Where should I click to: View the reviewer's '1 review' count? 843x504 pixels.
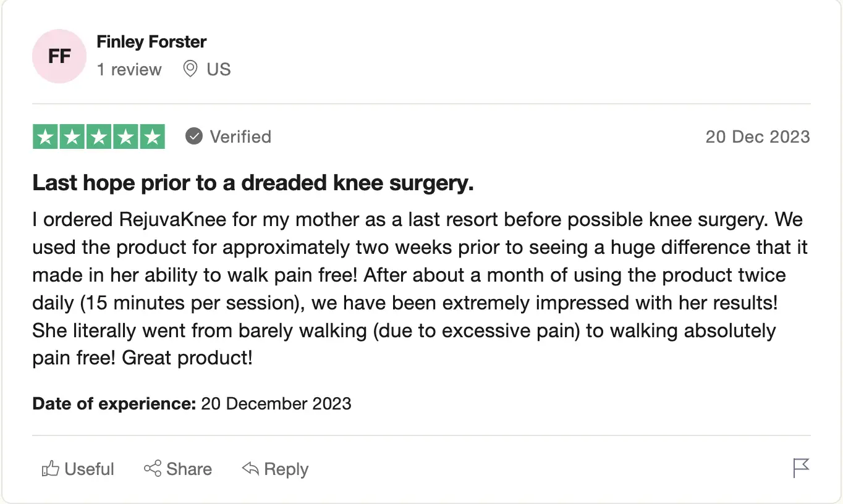(129, 69)
